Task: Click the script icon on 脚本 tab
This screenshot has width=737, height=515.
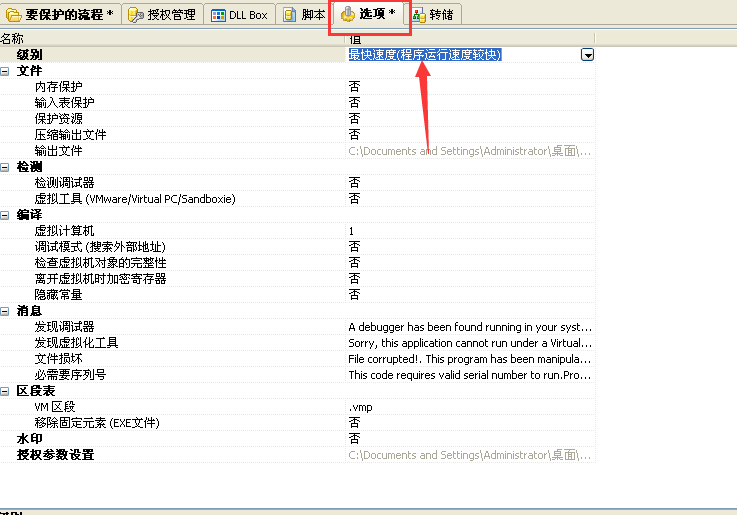Action: click(289, 15)
